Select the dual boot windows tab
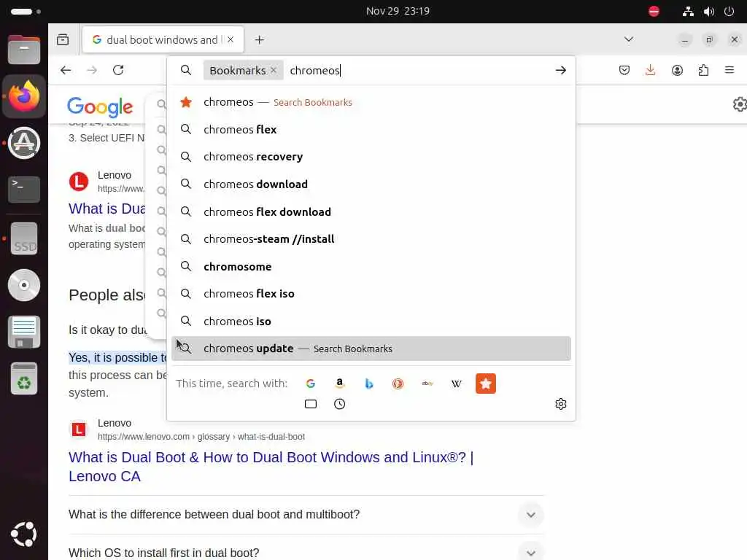The image size is (747, 560). pos(163,39)
